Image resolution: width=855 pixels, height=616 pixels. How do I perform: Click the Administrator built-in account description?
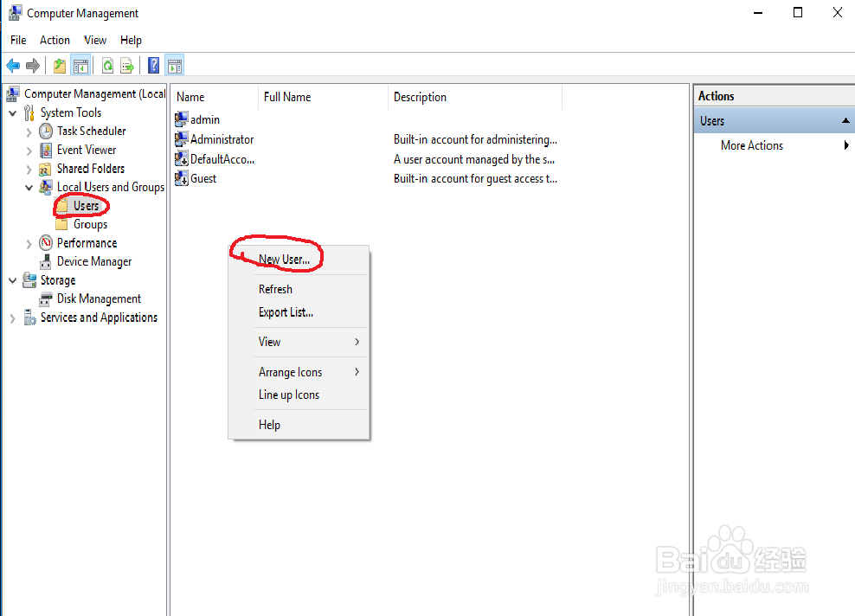pyautogui.click(x=475, y=139)
